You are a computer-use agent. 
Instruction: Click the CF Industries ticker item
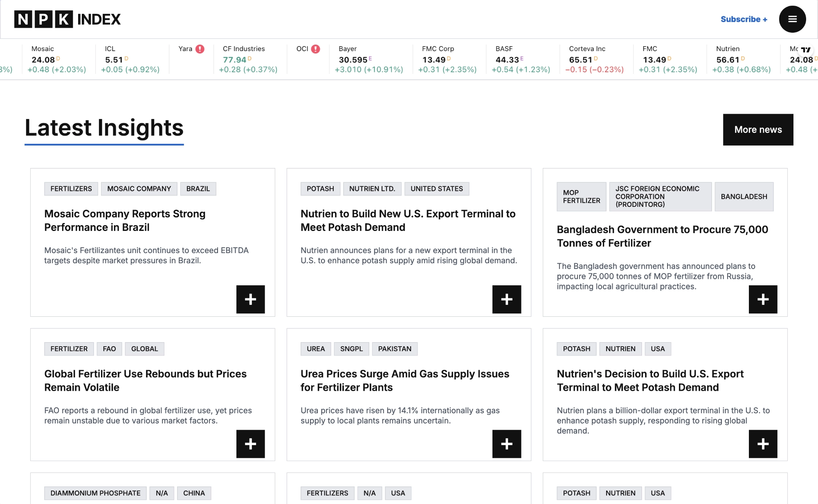pos(248,59)
